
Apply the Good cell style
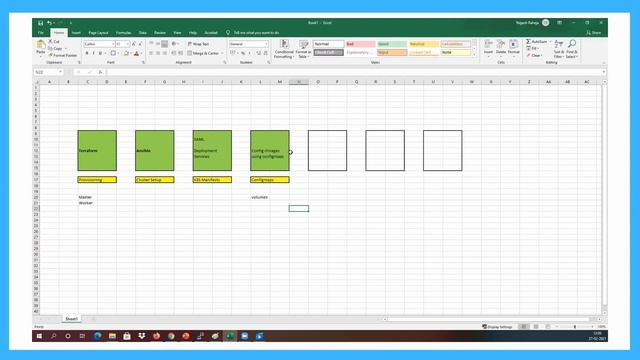(x=392, y=44)
